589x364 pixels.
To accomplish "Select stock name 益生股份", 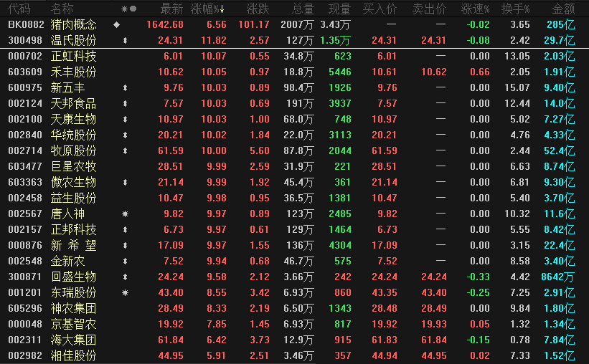I will click(x=74, y=198).
